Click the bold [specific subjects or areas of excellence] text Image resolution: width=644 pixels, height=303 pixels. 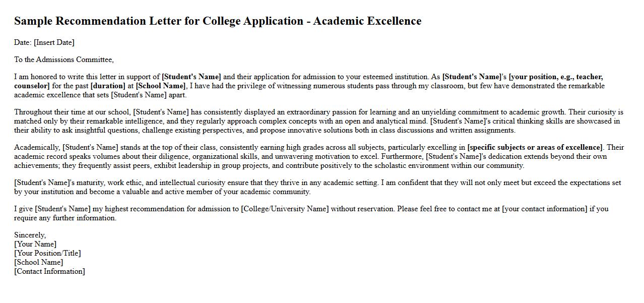(535, 147)
